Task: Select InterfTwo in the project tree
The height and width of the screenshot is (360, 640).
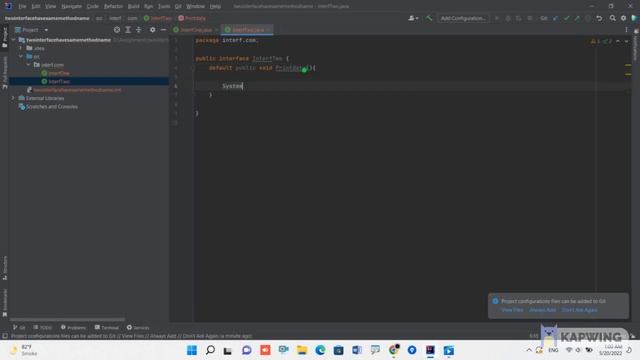Action: (59, 82)
